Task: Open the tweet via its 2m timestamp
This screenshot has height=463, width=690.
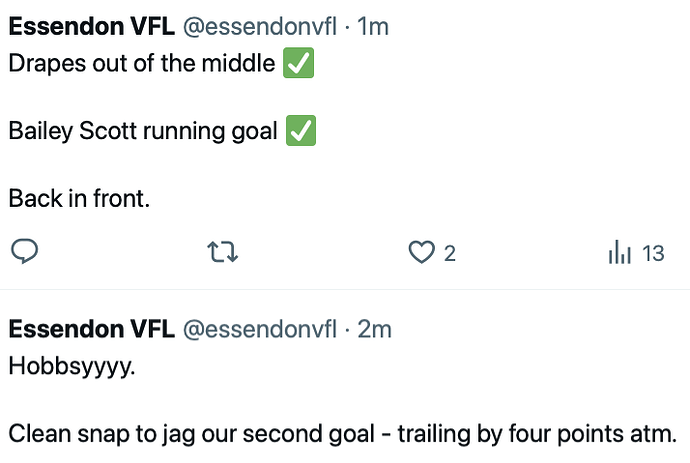Action: pos(374,329)
